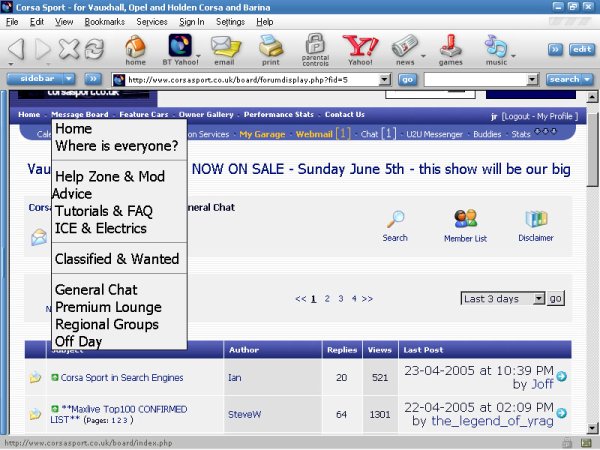Open the BT Yahoo! toolbar icon
600x450 pixels.
[180, 47]
